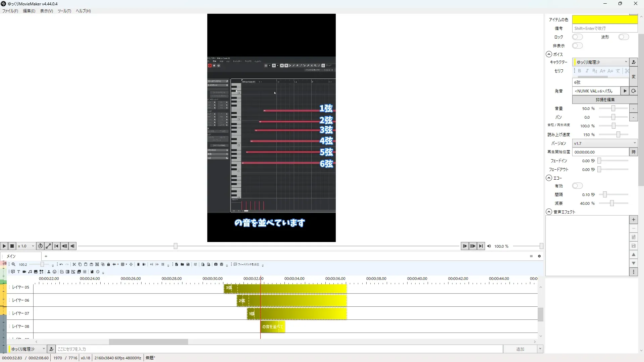Add an audio item with music note icon
The width and height of the screenshot is (644, 362).
click(30, 272)
